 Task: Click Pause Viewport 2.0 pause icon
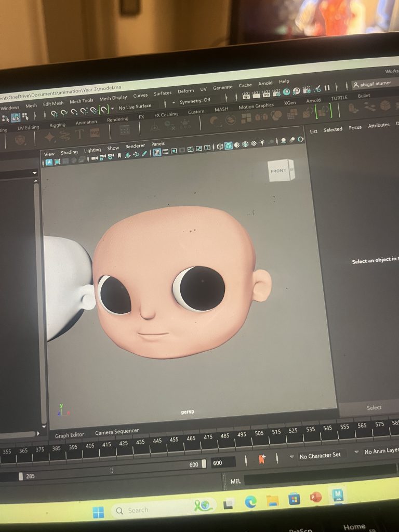click(327, 87)
